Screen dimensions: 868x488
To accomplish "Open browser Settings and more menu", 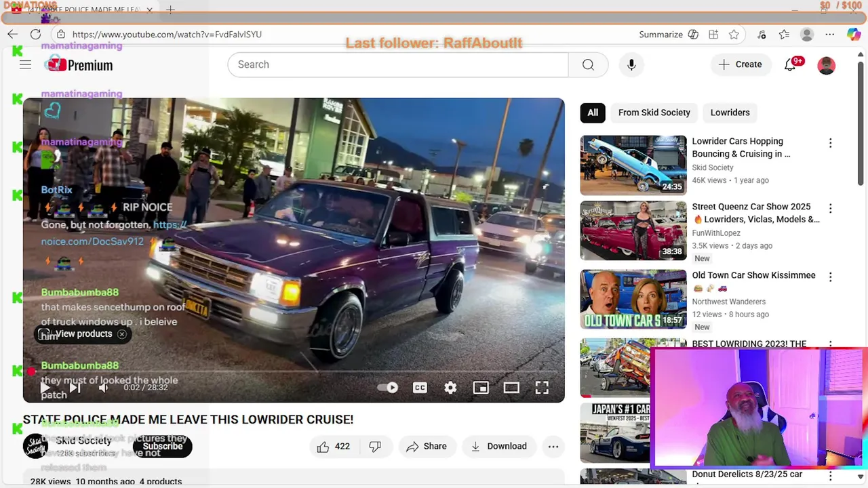I will tap(829, 34).
